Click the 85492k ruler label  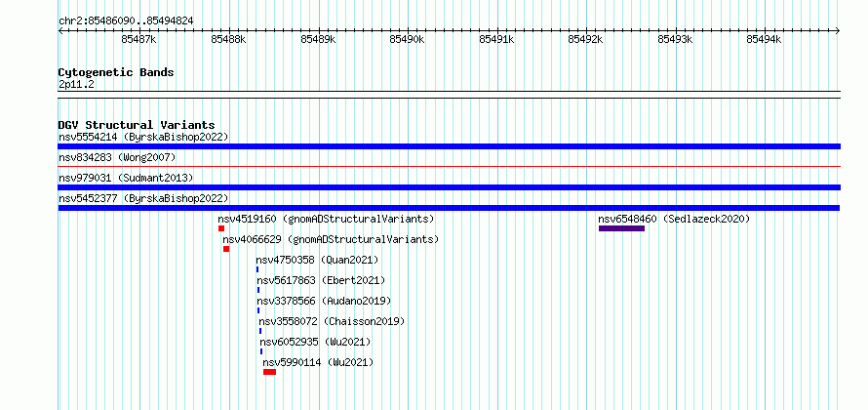tap(586, 39)
